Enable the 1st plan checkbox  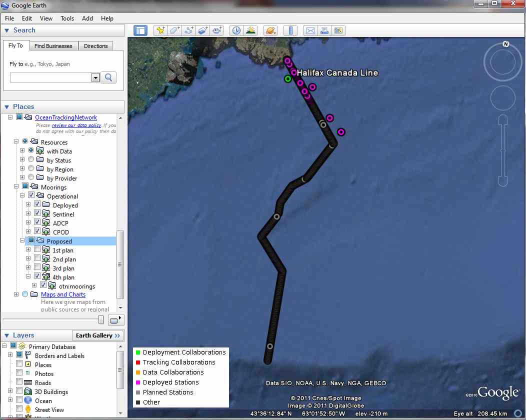(x=37, y=250)
